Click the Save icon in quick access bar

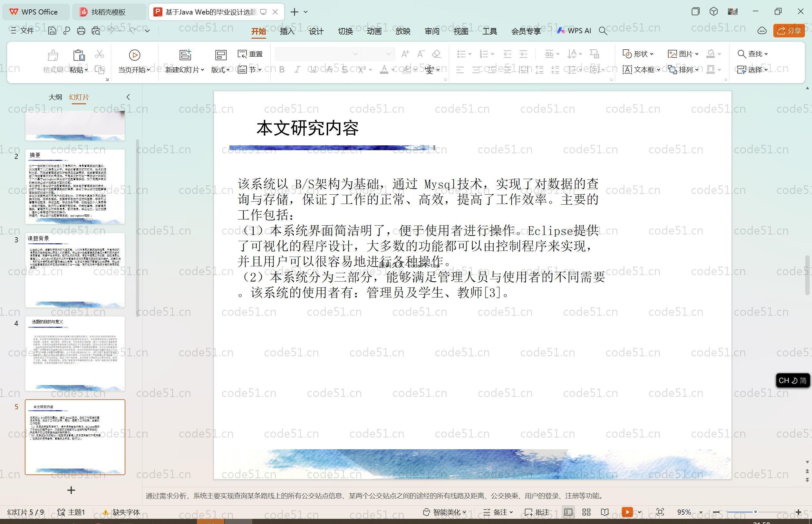pyautogui.click(x=52, y=31)
